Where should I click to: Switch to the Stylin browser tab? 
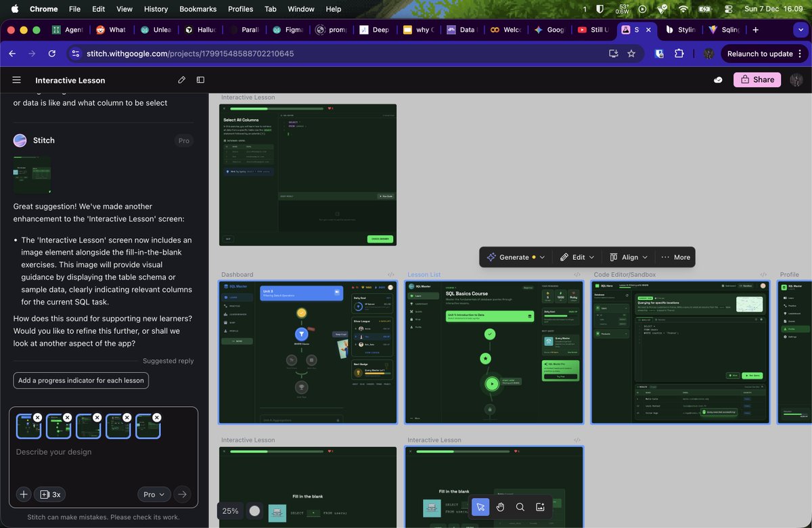(681, 30)
